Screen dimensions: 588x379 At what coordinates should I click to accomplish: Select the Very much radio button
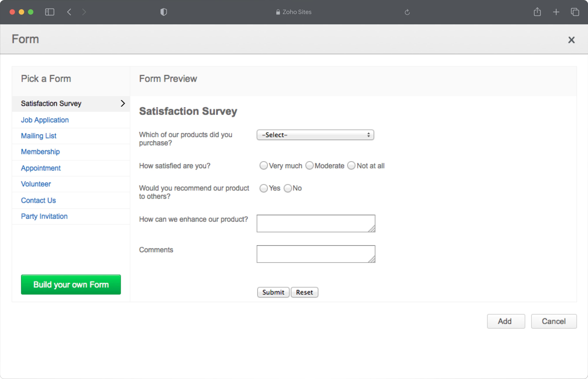[264, 165]
